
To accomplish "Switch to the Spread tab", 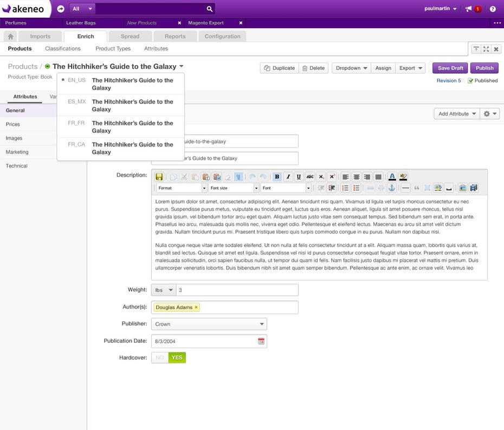I will click(x=130, y=36).
